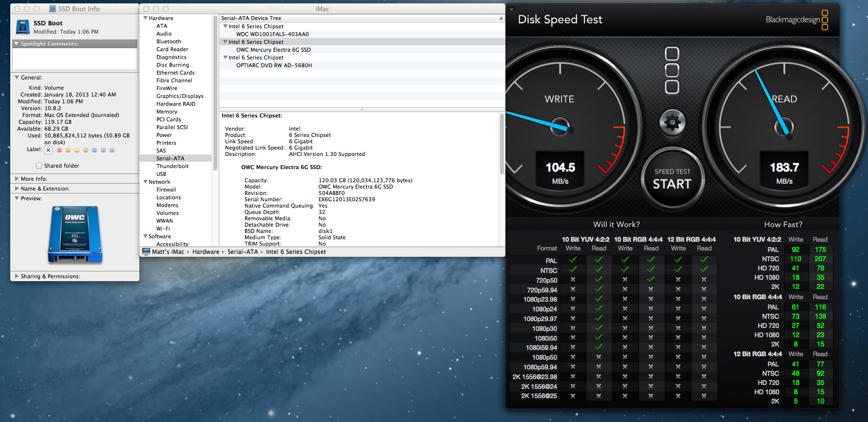This screenshot has width=868, height=422.
Task: Choose the purple label color
Action: tap(103, 150)
